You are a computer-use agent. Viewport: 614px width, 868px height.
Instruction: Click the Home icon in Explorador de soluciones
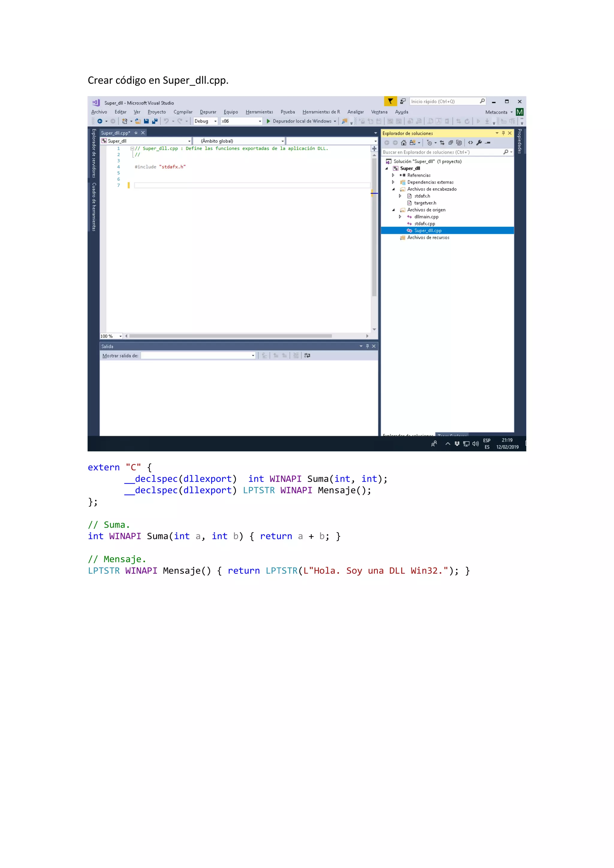click(404, 143)
